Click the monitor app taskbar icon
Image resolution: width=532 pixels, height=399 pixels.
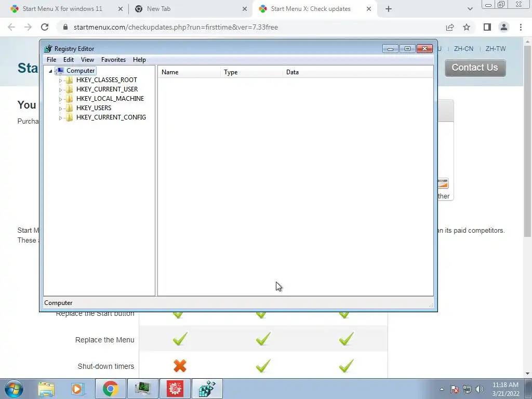click(x=143, y=389)
